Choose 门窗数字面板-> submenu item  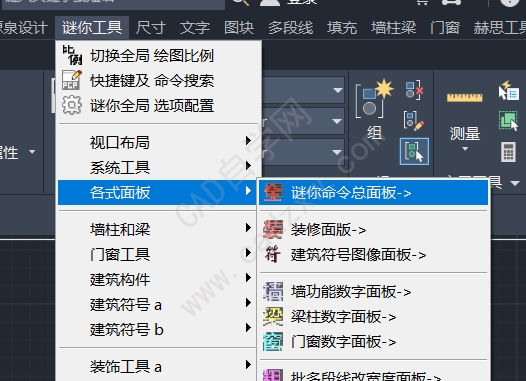click(373, 342)
